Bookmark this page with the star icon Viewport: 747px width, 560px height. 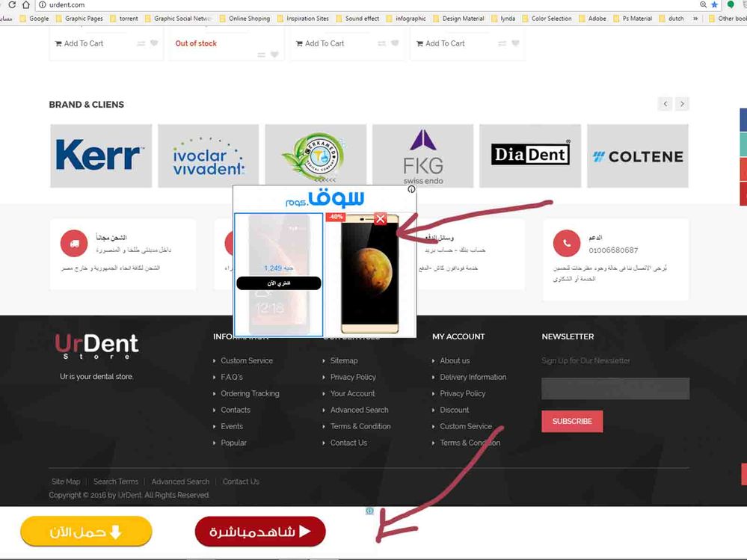coord(715,4)
